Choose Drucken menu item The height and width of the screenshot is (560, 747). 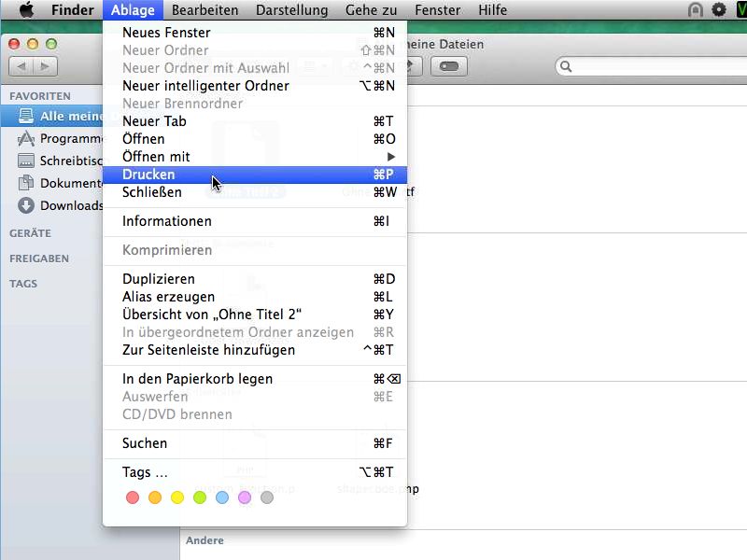click(255, 175)
